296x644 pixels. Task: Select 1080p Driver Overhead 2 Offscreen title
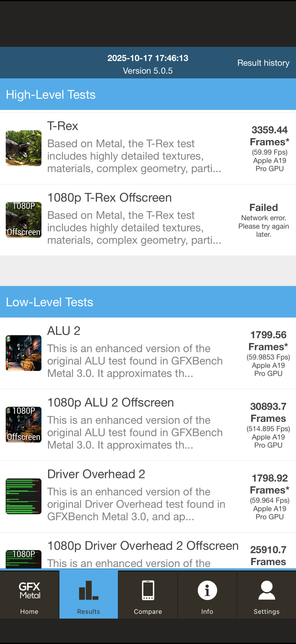point(143,546)
